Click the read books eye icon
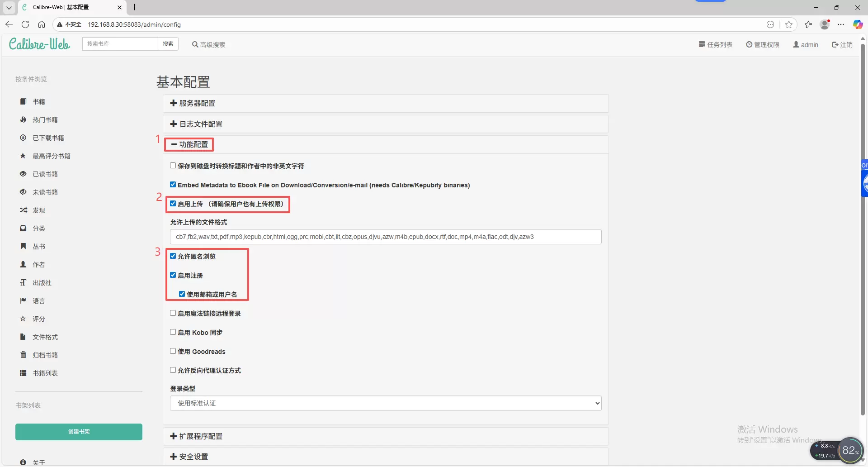This screenshot has height=467, width=868. [23, 174]
